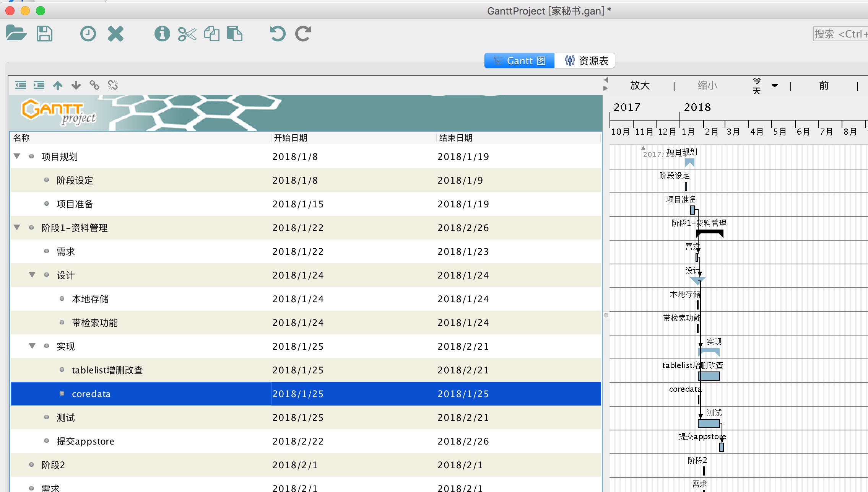
Task: Click the 提交appstore bar in the chart
Action: (722, 447)
